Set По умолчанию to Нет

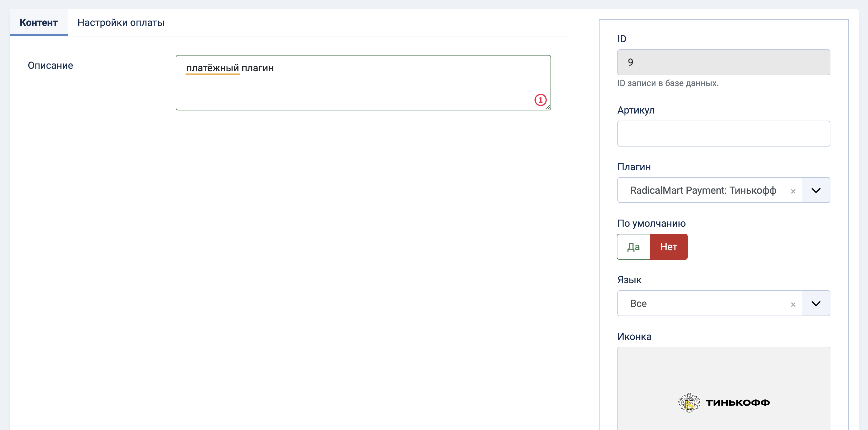pos(668,247)
